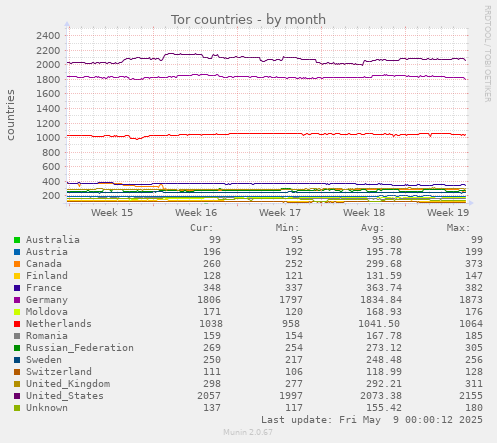This screenshot has height=443, width=497.
Task: Click the Week 17 axis label
Action: pyautogui.click(x=280, y=213)
